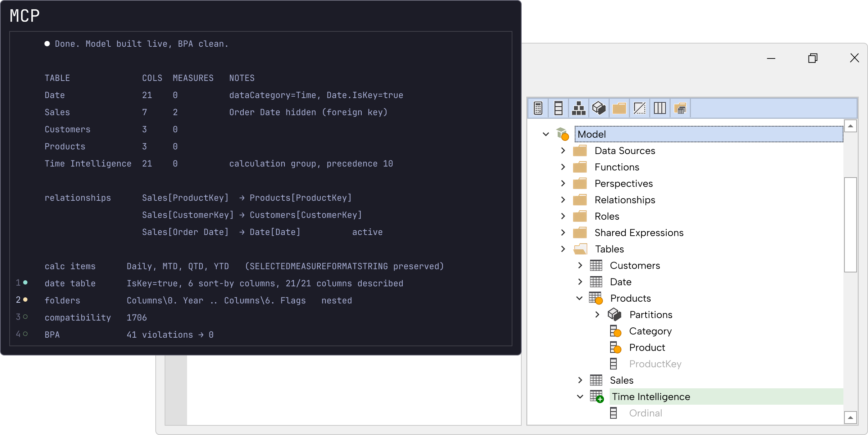Click the Customers table icon
Screen dimensions: 868x435
pyautogui.click(x=596, y=265)
